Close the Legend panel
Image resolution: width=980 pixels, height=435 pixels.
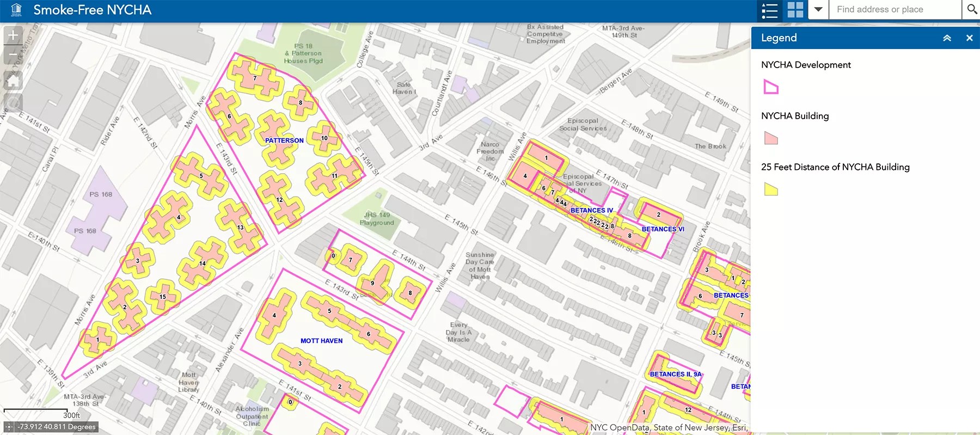pyautogui.click(x=969, y=38)
